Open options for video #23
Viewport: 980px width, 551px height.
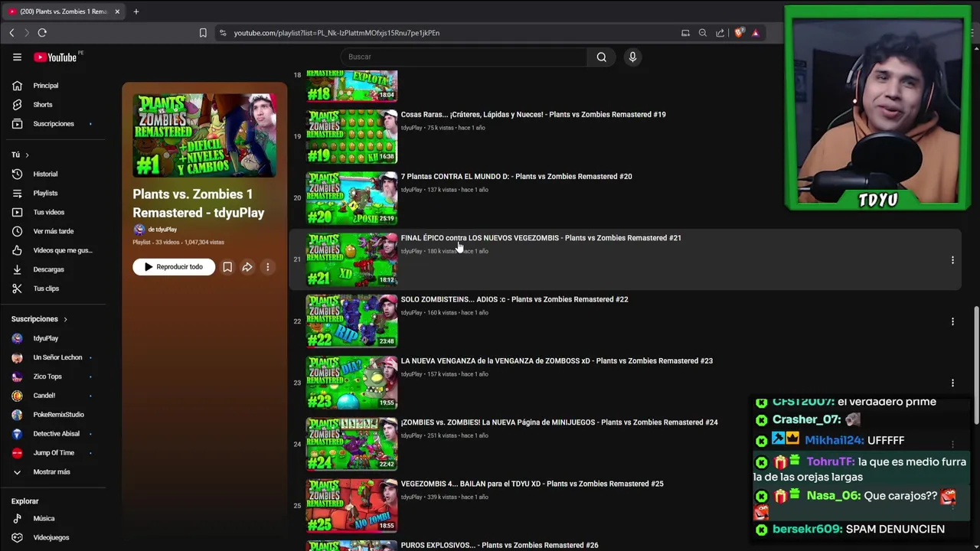pos(952,383)
